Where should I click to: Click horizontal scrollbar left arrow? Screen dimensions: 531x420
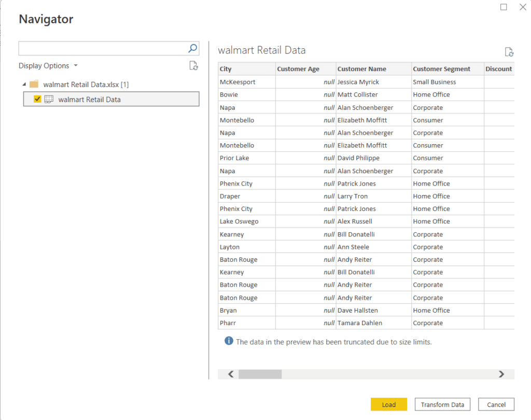(231, 374)
